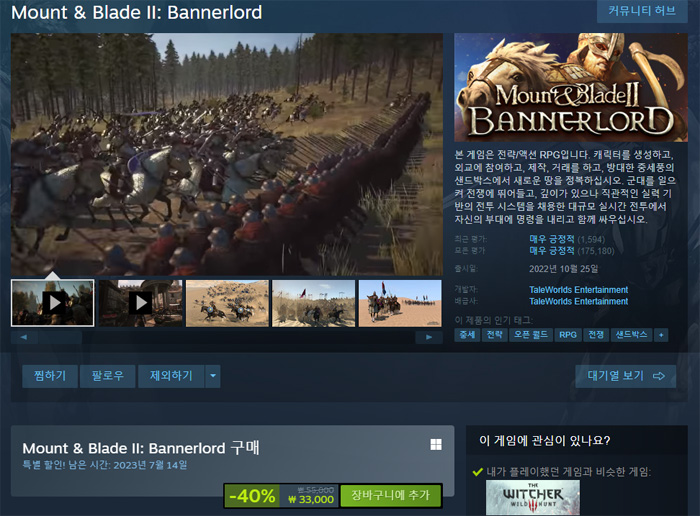Viewport: 700px width, 516px height.
Task: Expand the dropdown arrow beside 제외하기
Action: (x=213, y=376)
